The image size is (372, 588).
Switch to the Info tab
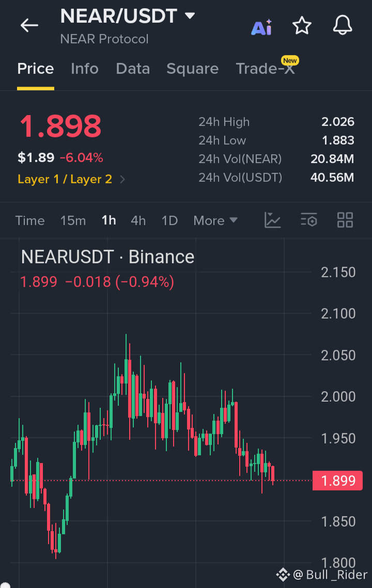[x=84, y=69]
